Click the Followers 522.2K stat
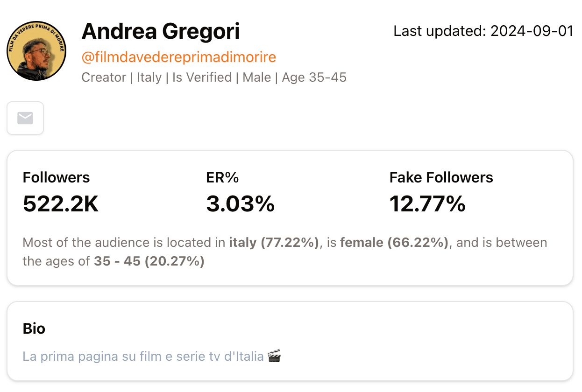Image resolution: width=582 pixels, height=392 pixels. (x=61, y=192)
